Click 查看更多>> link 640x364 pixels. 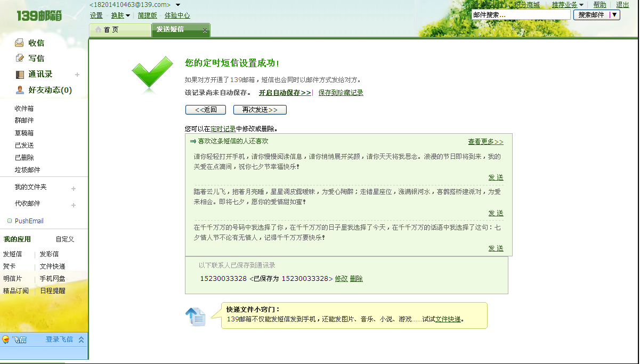tap(486, 142)
